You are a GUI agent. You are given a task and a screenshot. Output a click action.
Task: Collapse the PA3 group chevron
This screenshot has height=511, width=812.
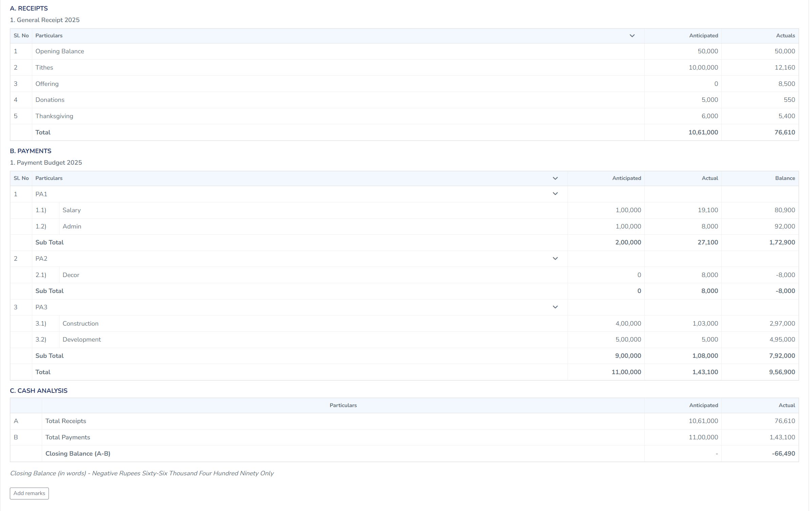(x=555, y=307)
